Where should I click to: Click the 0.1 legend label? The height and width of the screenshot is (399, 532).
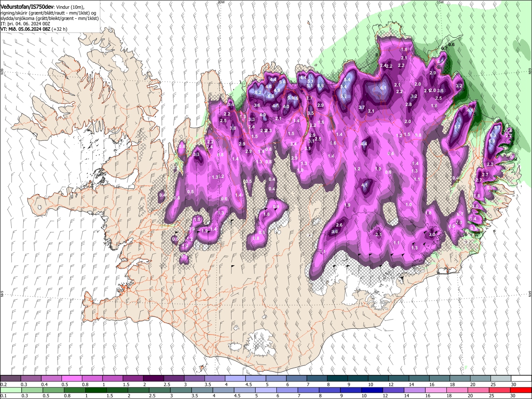(3, 396)
